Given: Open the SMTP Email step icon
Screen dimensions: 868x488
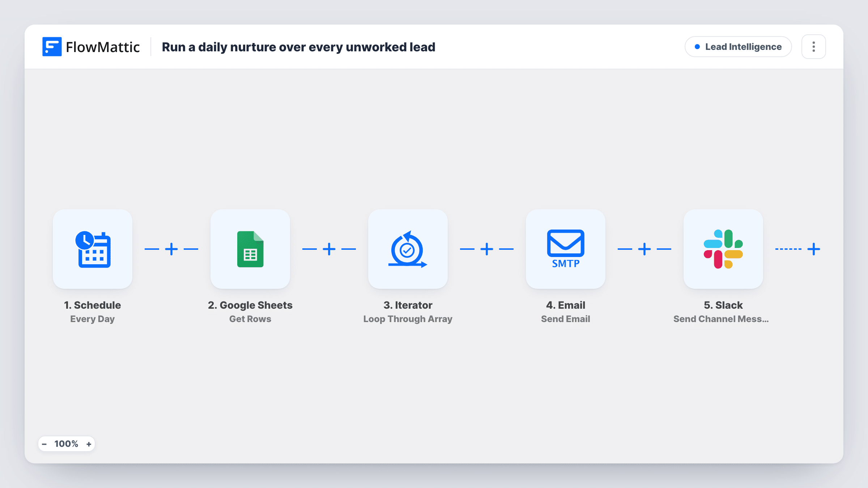Looking at the screenshot, I should pyautogui.click(x=566, y=249).
